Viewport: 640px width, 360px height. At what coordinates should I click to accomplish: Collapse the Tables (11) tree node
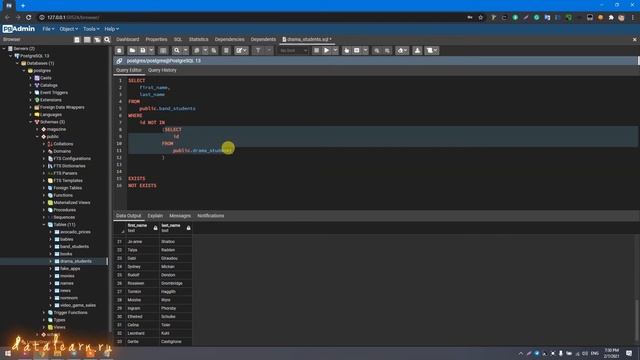[x=44, y=225]
